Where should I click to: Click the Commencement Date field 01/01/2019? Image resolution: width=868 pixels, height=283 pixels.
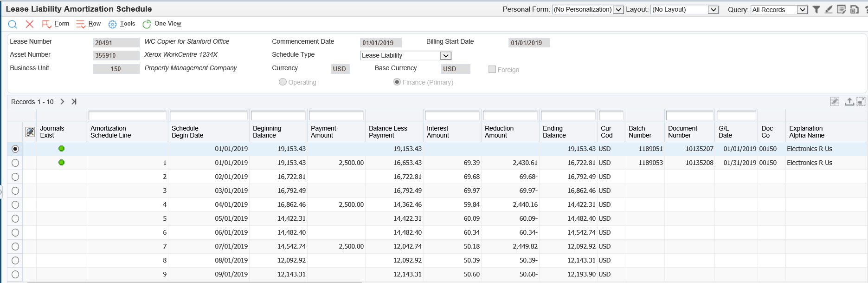coord(381,43)
